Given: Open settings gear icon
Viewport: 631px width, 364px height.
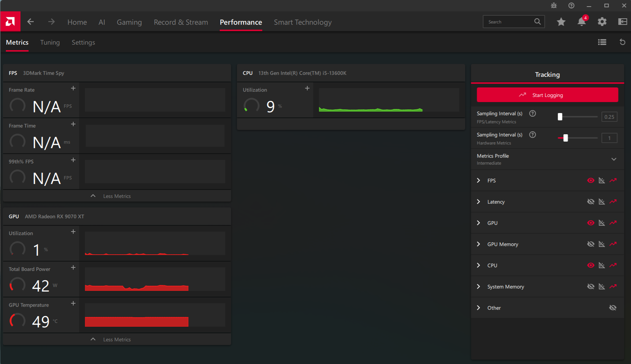Looking at the screenshot, I should [x=602, y=22].
